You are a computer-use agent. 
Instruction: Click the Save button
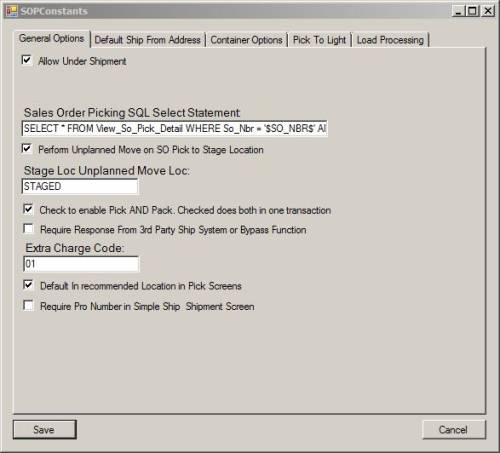click(45, 429)
